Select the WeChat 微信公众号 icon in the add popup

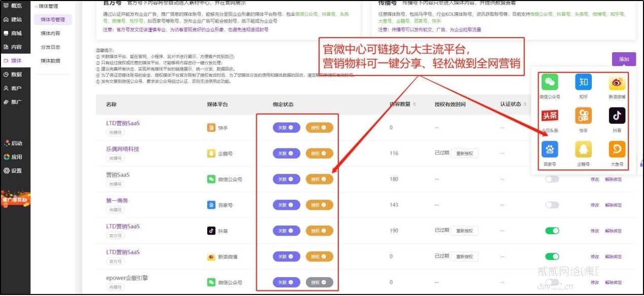pos(550,82)
